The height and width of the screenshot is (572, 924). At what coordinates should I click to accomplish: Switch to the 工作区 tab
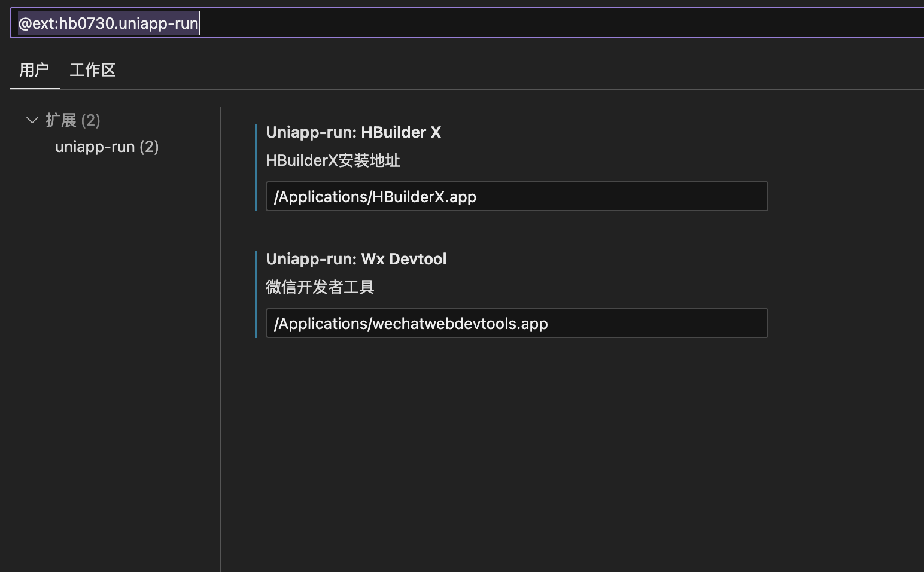pyautogui.click(x=93, y=70)
